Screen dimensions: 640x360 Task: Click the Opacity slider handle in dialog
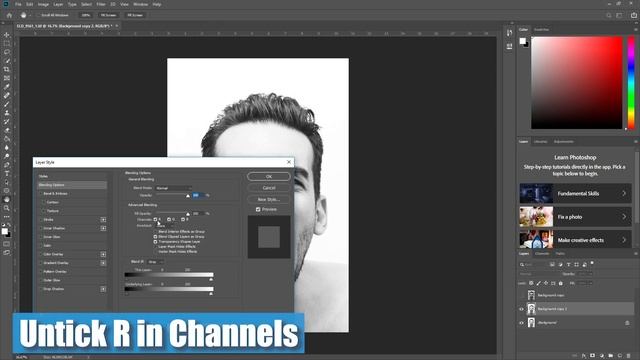pos(188,196)
